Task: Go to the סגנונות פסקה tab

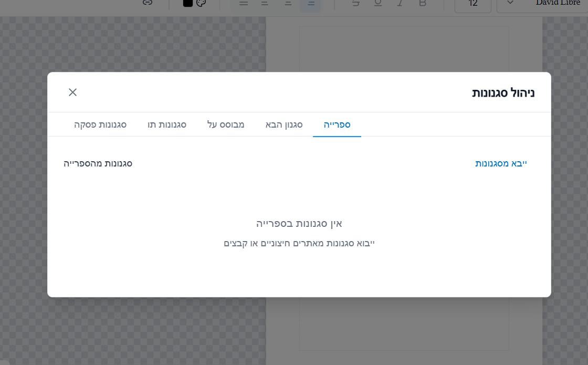Action: click(x=100, y=125)
